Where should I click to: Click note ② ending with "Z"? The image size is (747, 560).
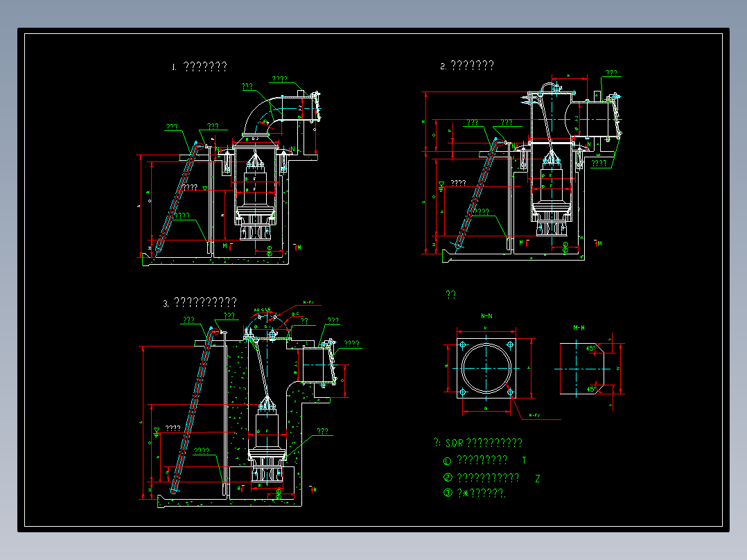point(491,478)
